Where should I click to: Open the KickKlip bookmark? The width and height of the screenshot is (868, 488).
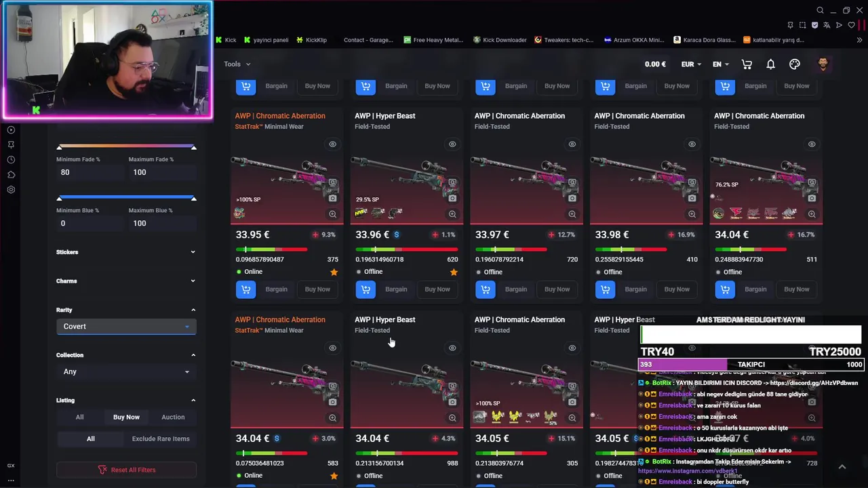pyautogui.click(x=311, y=40)
